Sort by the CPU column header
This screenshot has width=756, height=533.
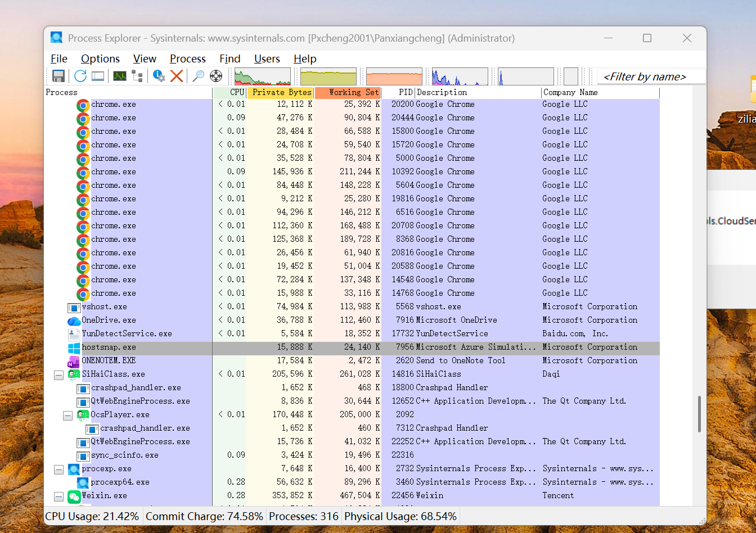pyautogui.click(x=229, y=93)
